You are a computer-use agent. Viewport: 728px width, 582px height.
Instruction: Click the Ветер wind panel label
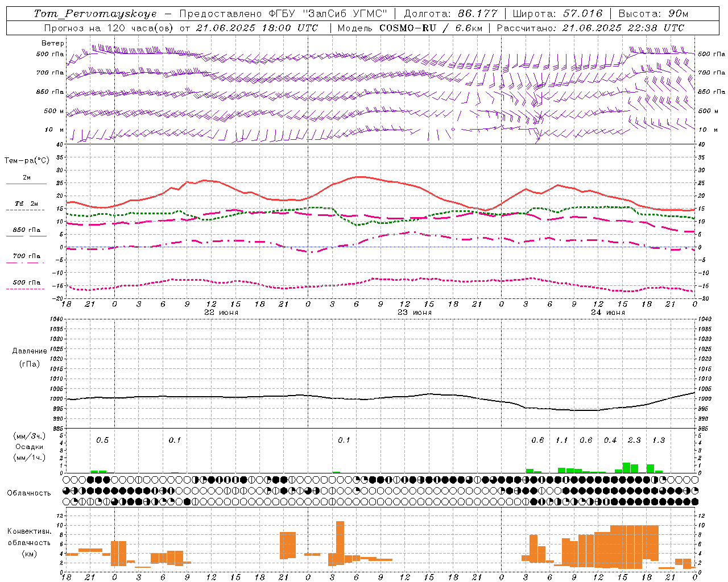pyautogui.click(x=53, y=43)
